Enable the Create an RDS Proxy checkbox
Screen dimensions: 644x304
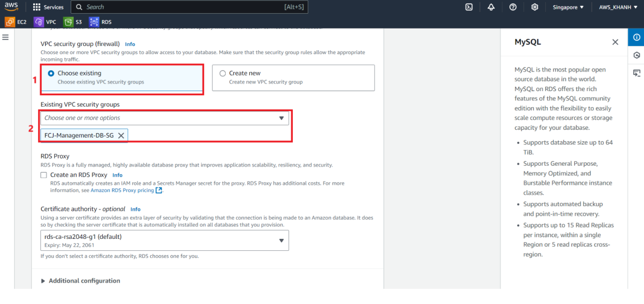(43, 175)
